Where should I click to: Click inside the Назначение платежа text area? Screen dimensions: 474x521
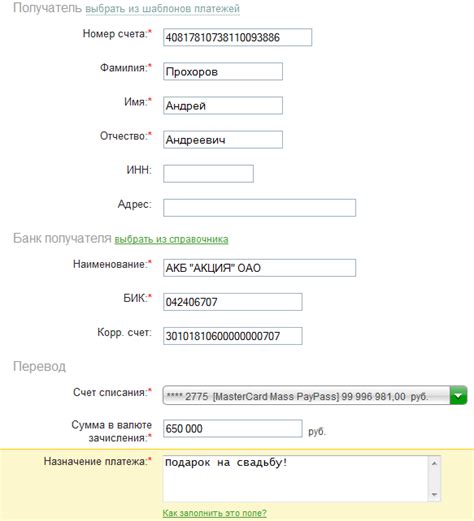pyautogui.click(x=295, y=479)
